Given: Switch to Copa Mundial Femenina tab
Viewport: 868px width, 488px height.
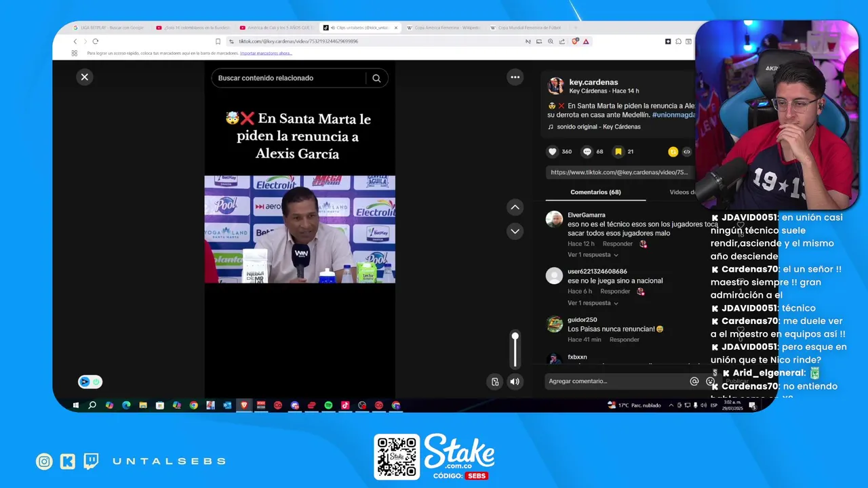Looking at the screenshot, I should pos(526,28).
